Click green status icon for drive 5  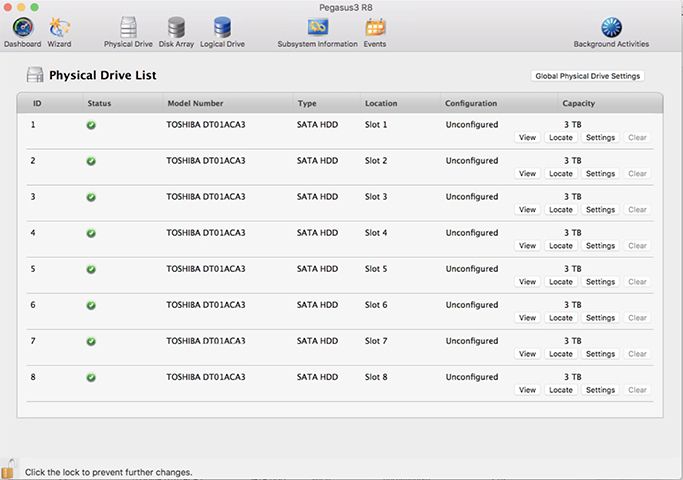click(91, 270)
